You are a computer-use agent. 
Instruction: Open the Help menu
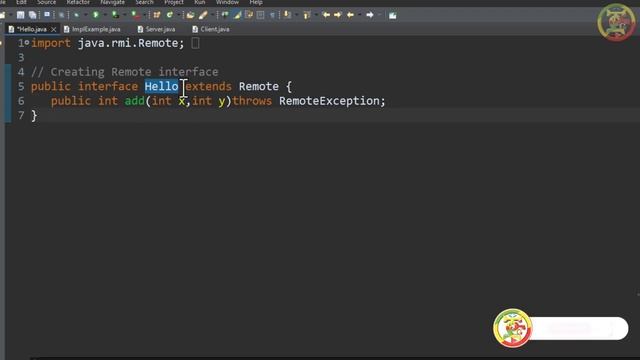click(x=256, y=2)
